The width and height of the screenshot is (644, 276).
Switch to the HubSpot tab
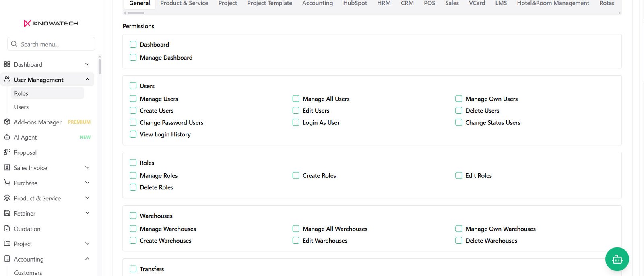355,3
